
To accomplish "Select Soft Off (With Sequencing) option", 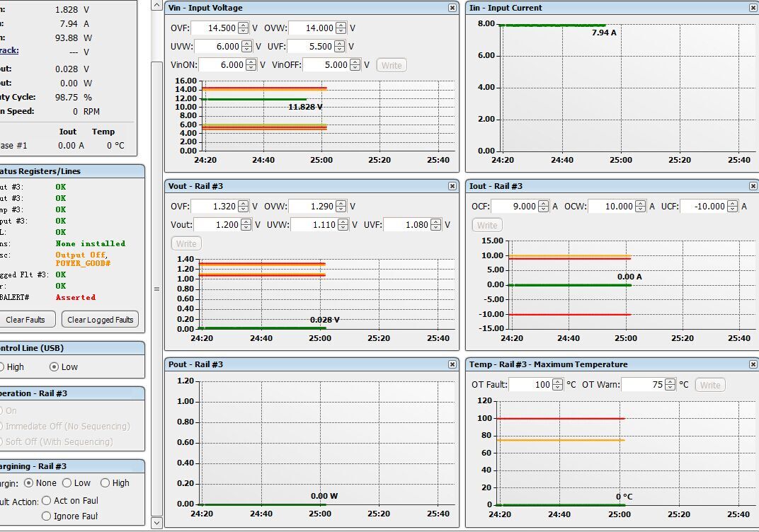I will pos(57,442).
